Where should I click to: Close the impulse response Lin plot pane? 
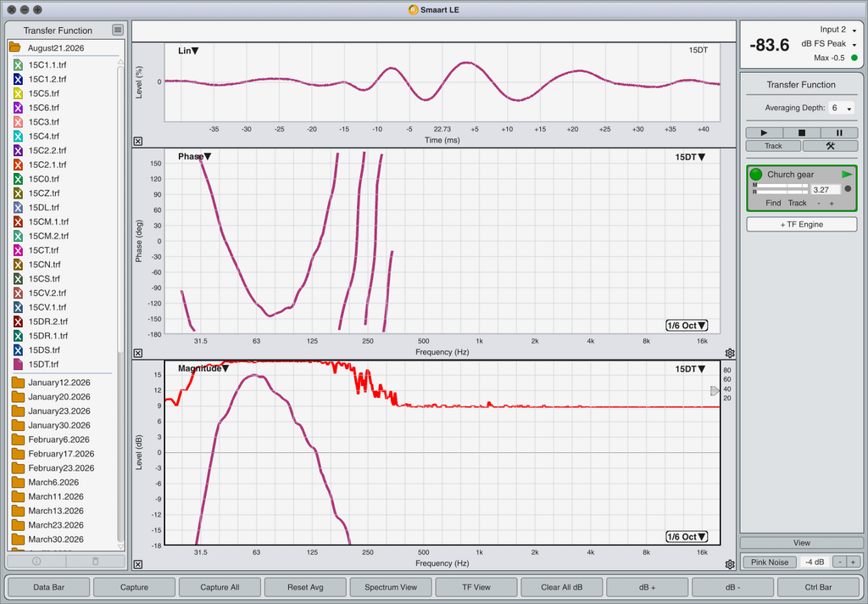click(x=138, y=142)
